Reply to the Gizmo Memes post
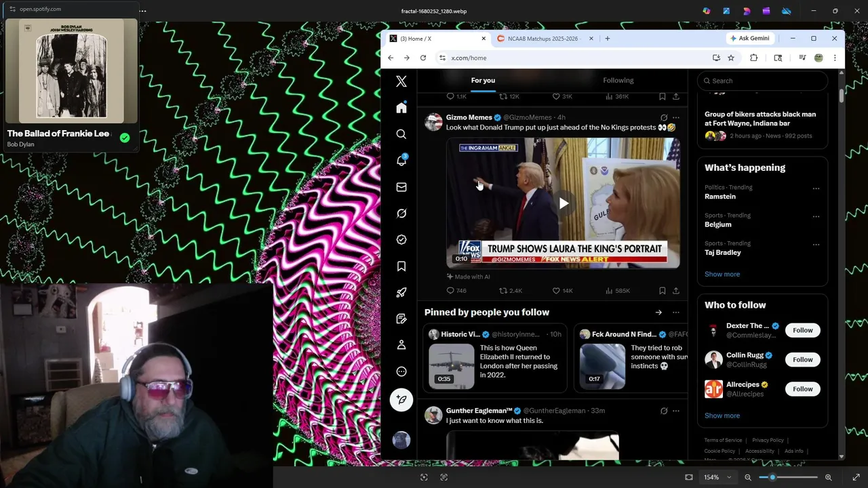 [456, 291]
